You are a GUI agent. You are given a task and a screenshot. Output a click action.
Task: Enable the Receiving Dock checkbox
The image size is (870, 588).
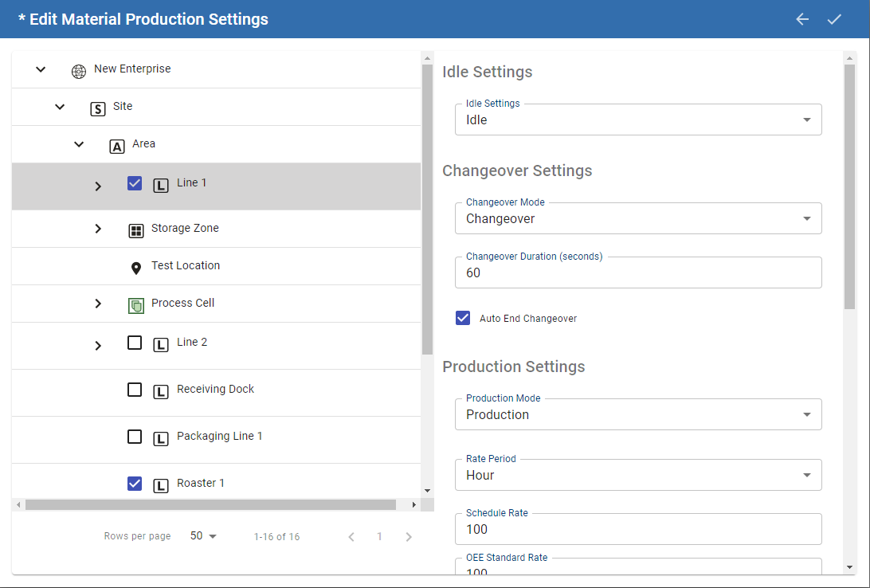pyautogui.click(x=135, y=390)
